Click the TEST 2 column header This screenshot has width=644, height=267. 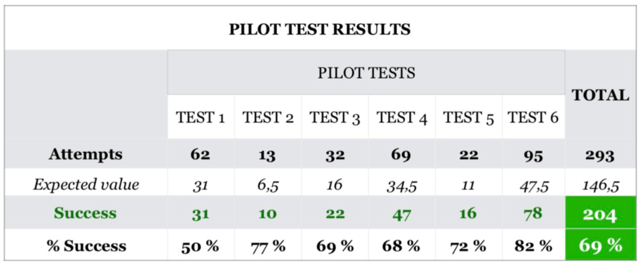(268, 117)
